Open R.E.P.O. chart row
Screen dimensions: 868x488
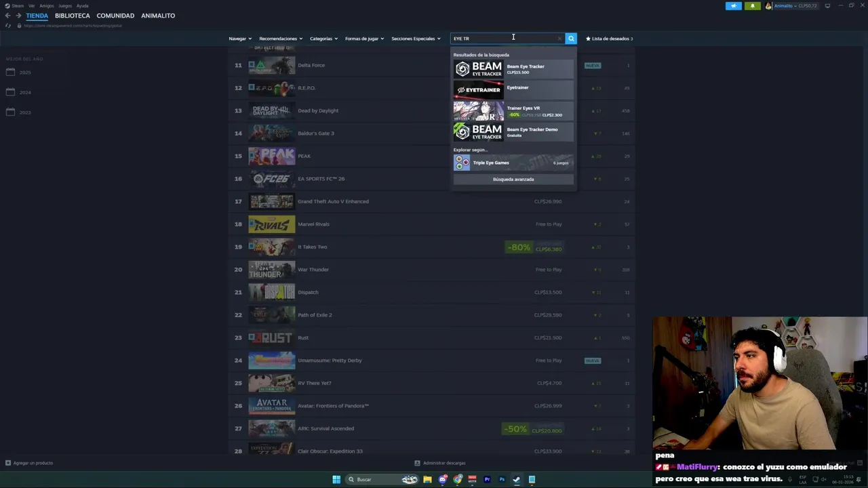point(431,87)
